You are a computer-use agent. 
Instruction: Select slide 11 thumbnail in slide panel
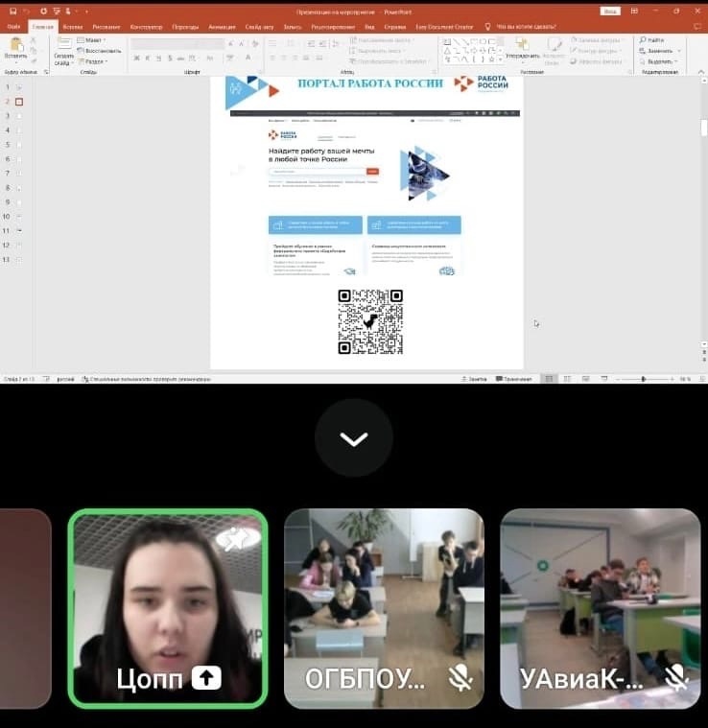click(x=19, y=230)
